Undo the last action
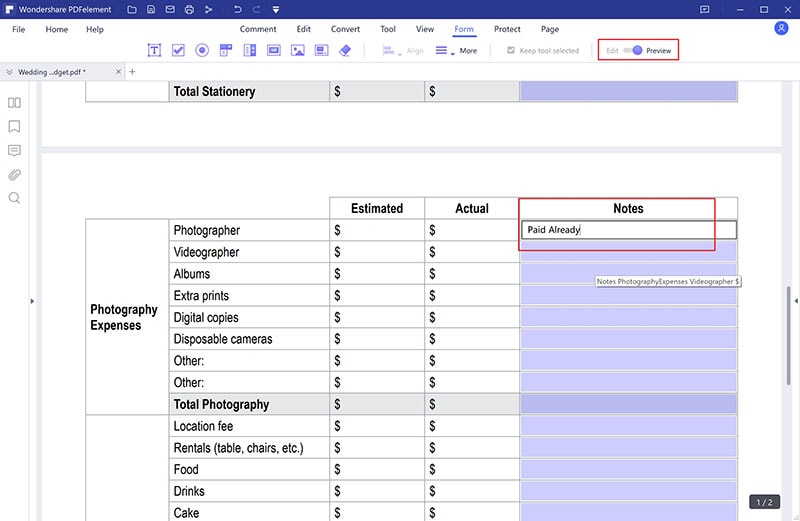This screenshot has width=800, height=521. pos(237,9)
